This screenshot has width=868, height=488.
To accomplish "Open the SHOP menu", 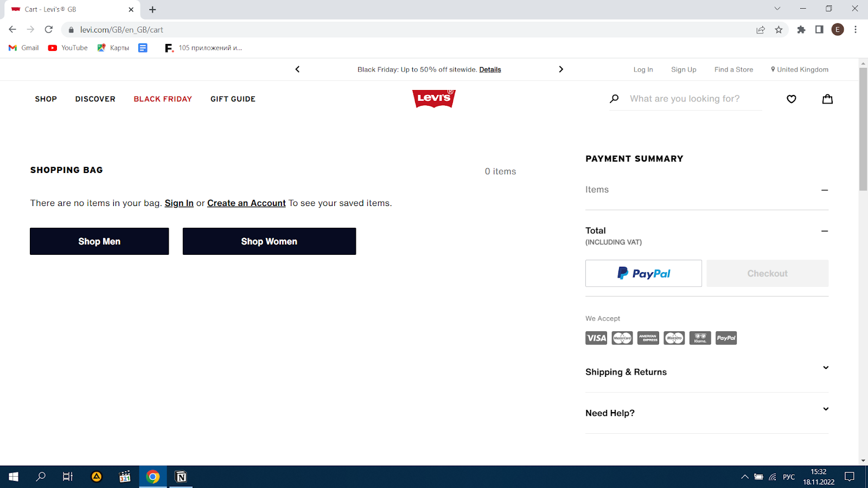I will [46, 99].
